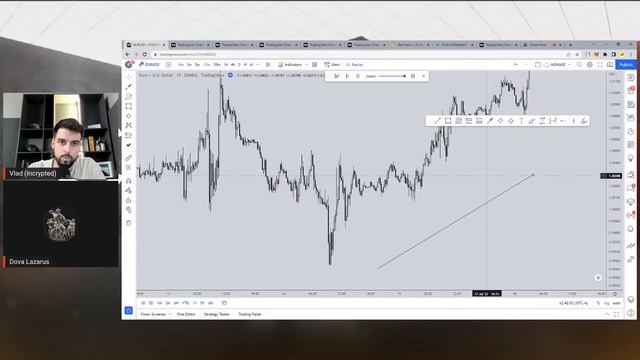Open the EURUSD symbol search
The image size is (640, 360).
point(149,64)
